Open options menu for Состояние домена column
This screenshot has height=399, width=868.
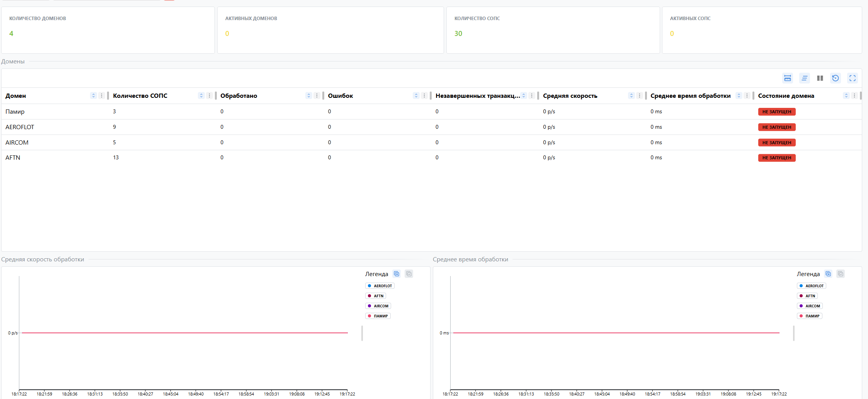(x=854, y=96)
